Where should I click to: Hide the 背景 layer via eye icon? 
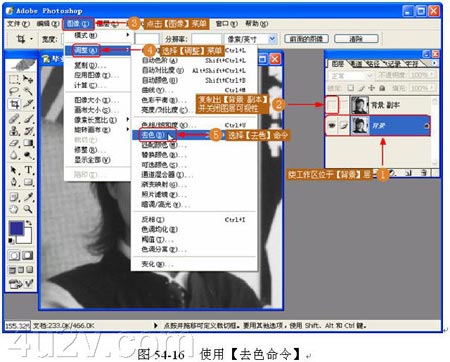(332, 125)
